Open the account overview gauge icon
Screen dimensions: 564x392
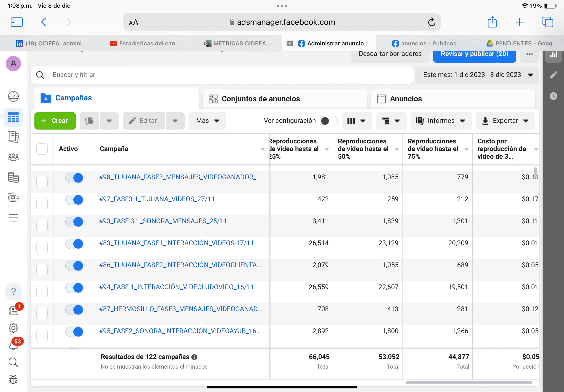tap(13, 96)
